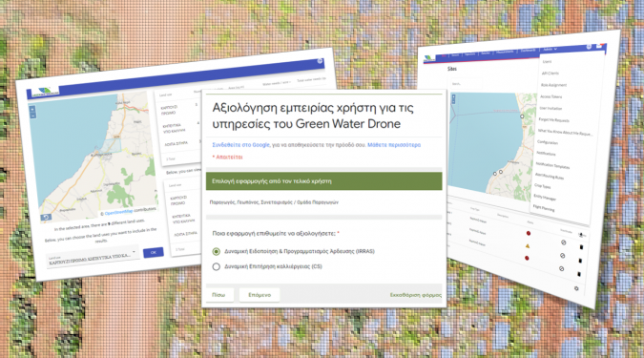This screenshot has width=644, height=358.
Task: Zoom in on the left window's map
Action: pos(32,110)
